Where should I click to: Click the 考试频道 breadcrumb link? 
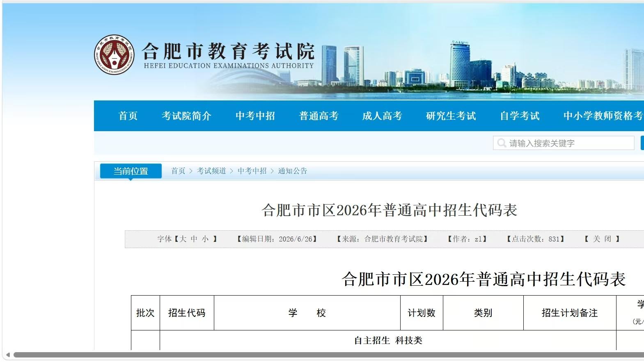pos(211,171)
